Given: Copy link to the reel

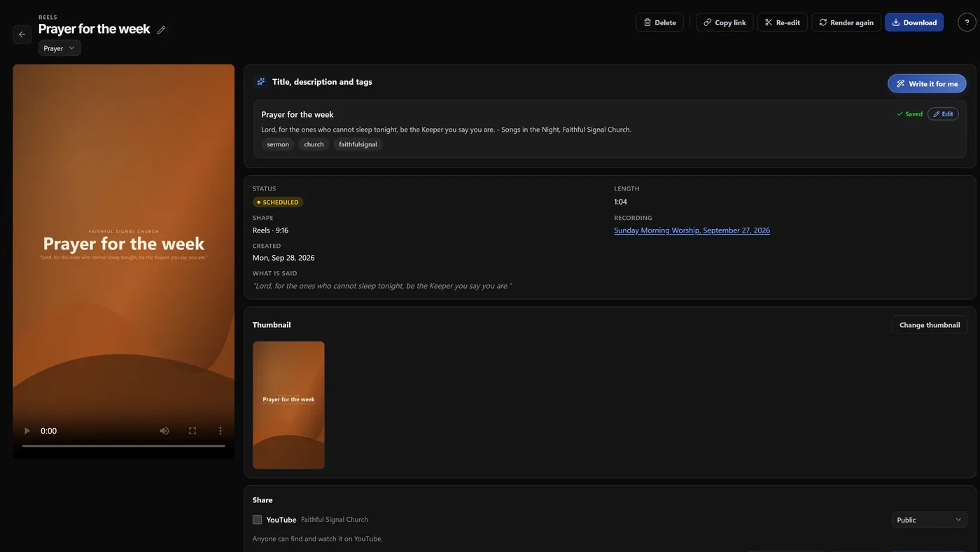Looking at the screenshot, I should pos(724,22).
